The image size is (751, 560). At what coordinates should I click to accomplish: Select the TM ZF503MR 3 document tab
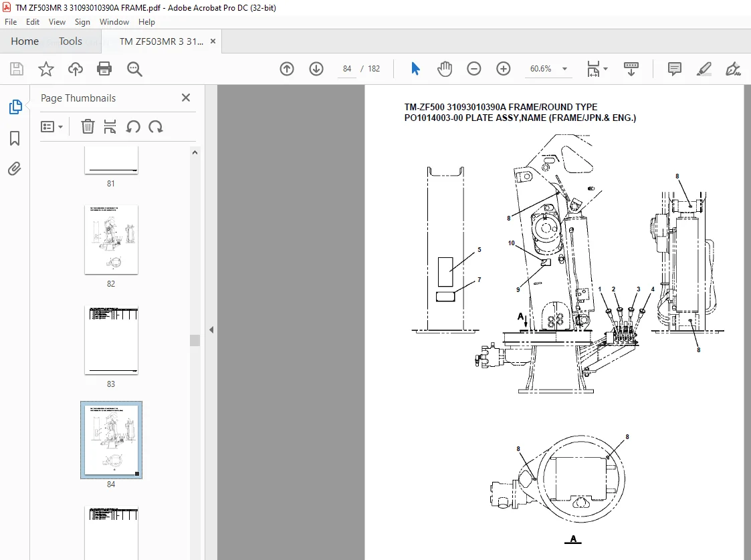(161, 41)
